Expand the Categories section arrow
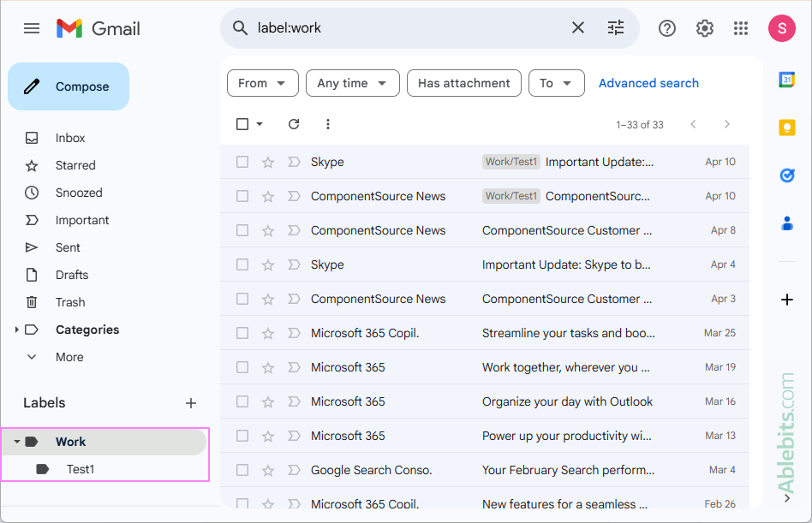 coord(16,330)
